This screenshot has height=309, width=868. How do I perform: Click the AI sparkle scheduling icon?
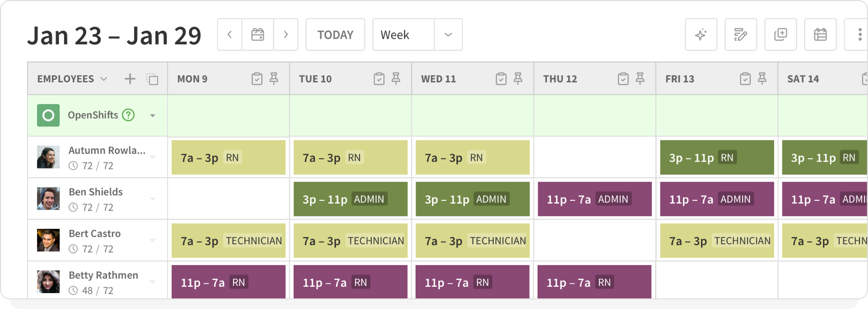[700, 34]
